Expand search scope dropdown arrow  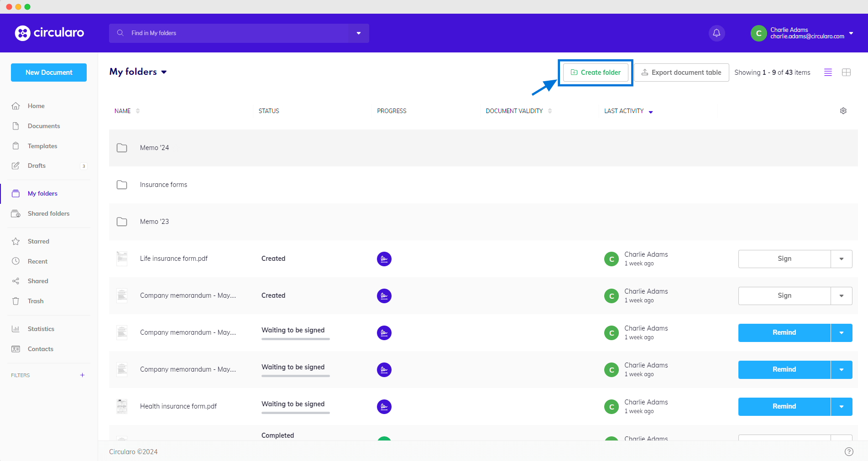coord(359,33)
